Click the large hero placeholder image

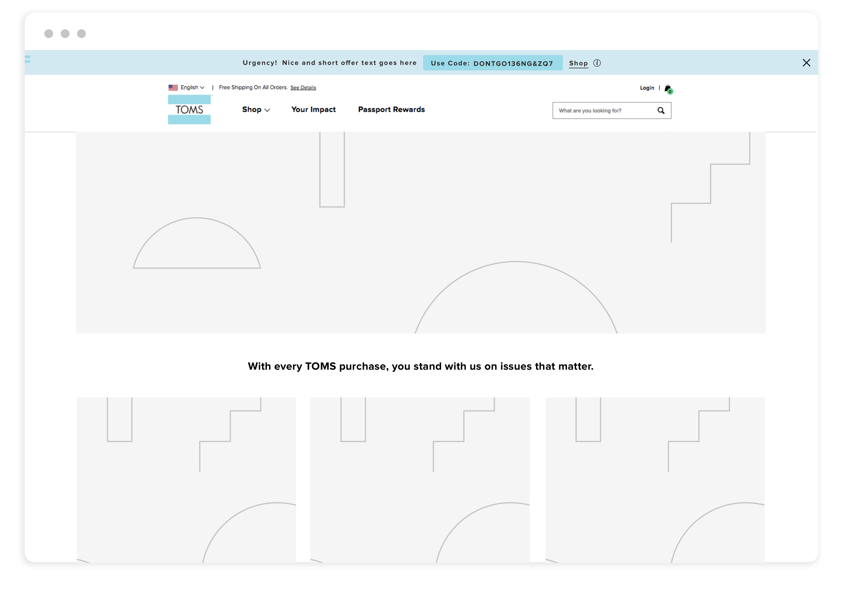click(x=421, y=232)
